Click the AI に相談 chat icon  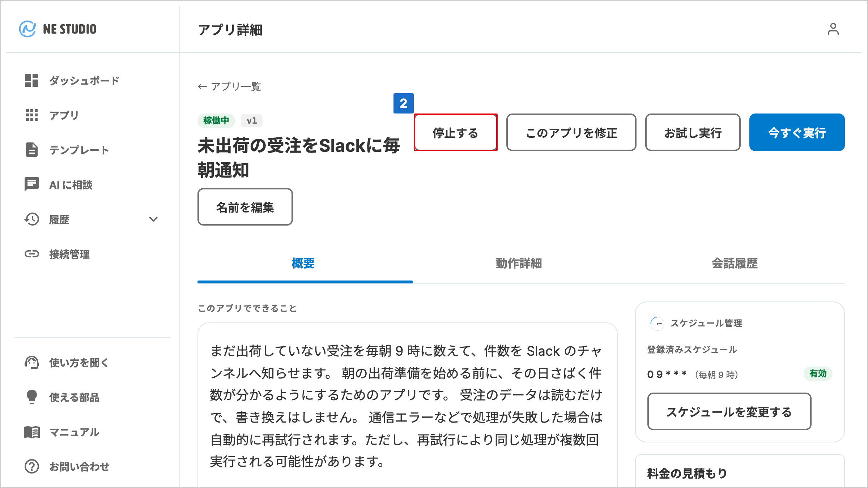(32, 184)
